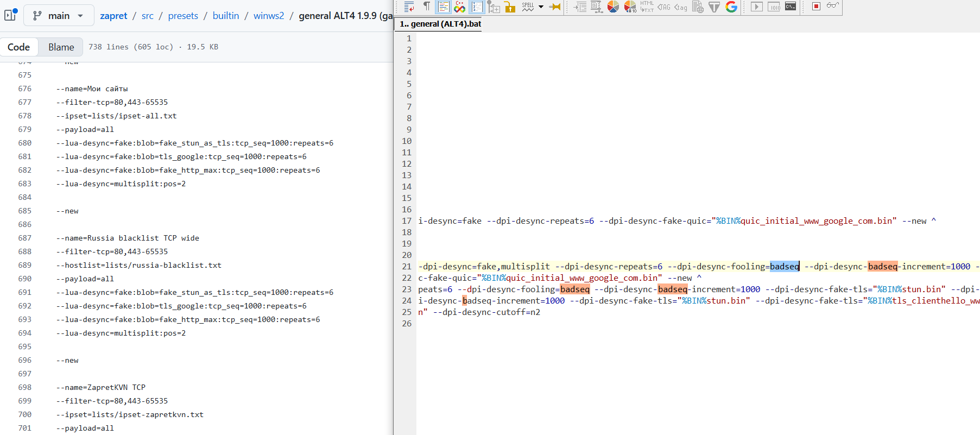Click '--filter-tcp=80,443-65535' on line 677

(x=112, y=102)
